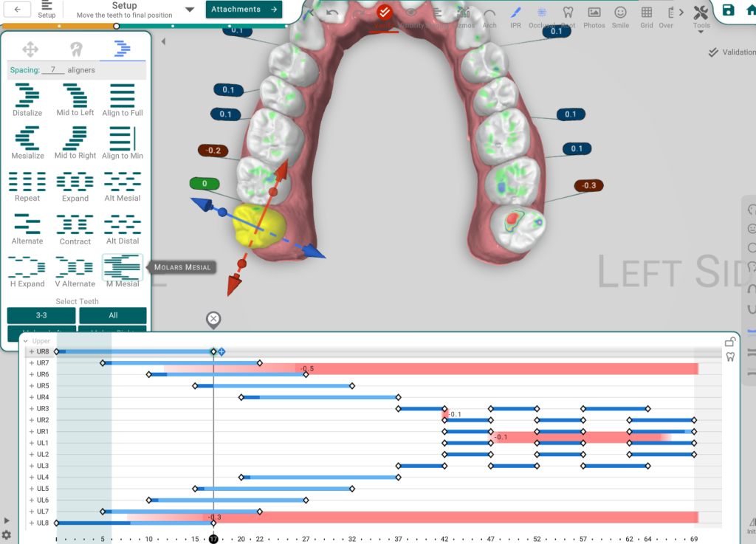The width and height of the screenshot is (756, 544).
Task: Choose the Align to Full pattern
Action: pyautogui.click(x=123, y=100)
